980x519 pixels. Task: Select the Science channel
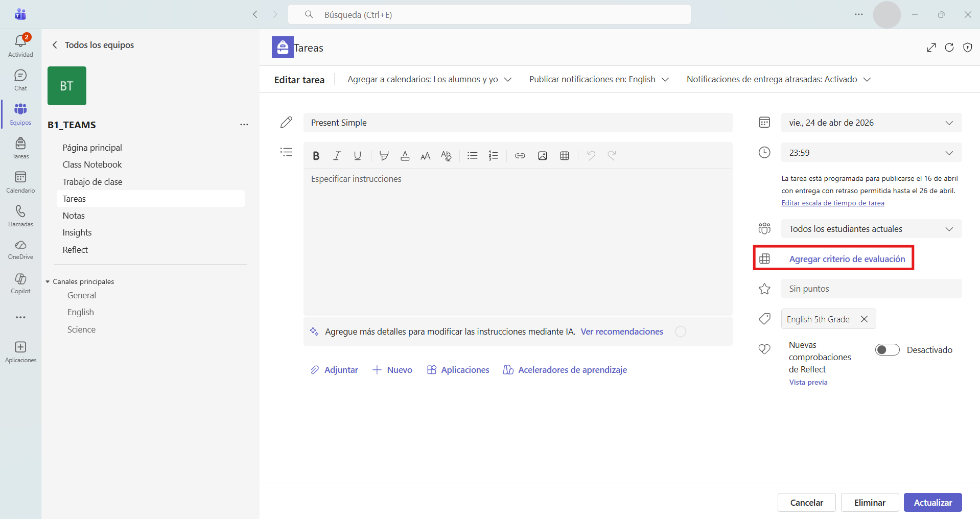81,329
